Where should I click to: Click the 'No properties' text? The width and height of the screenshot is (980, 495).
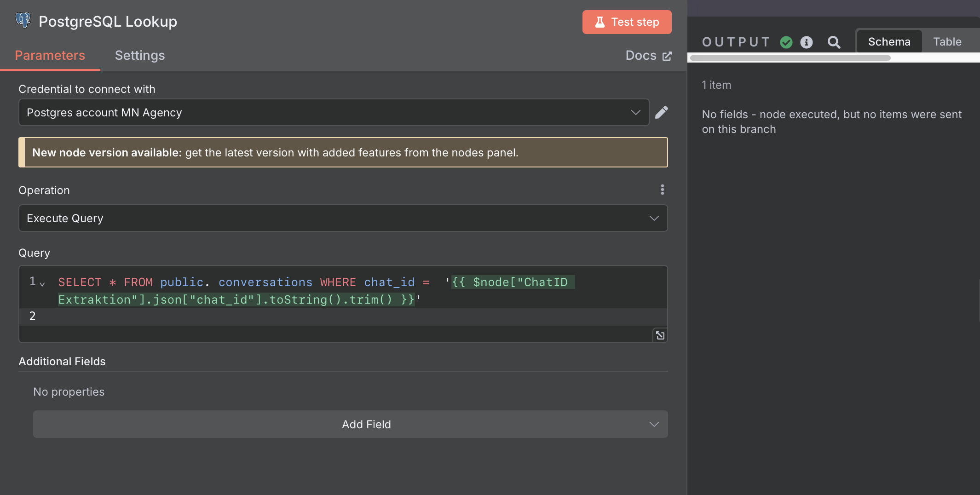pos(69,392)
